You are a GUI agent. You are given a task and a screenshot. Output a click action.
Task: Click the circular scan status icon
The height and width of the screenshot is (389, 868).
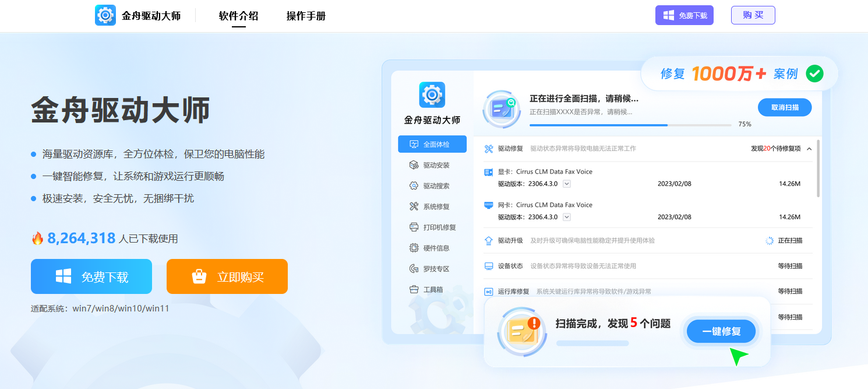click(x=502, y=109)
